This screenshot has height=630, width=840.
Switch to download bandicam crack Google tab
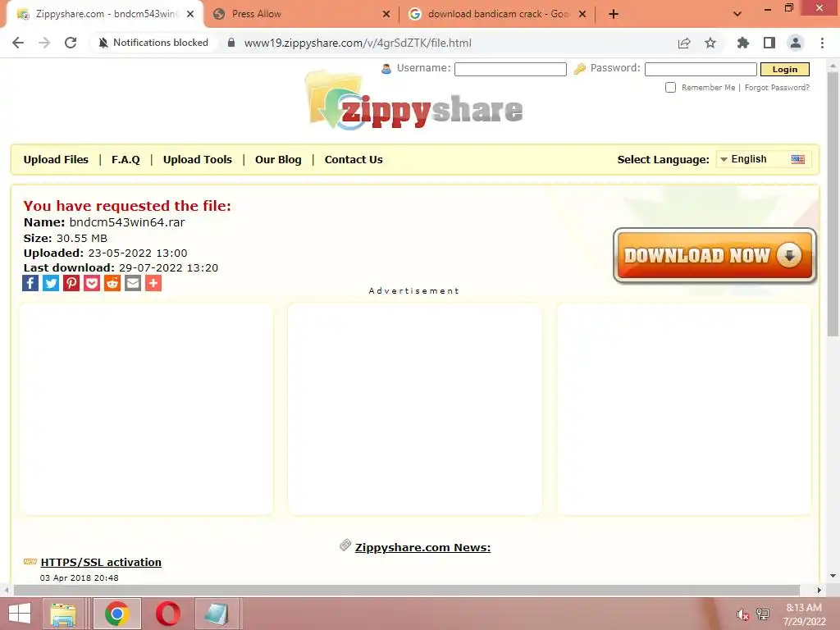[497, 14]
